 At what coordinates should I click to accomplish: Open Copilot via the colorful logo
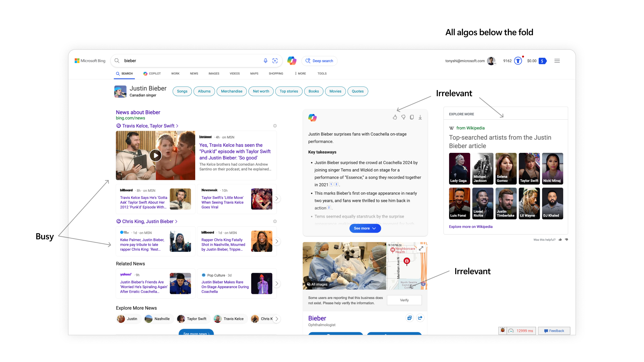coord(291,61)
